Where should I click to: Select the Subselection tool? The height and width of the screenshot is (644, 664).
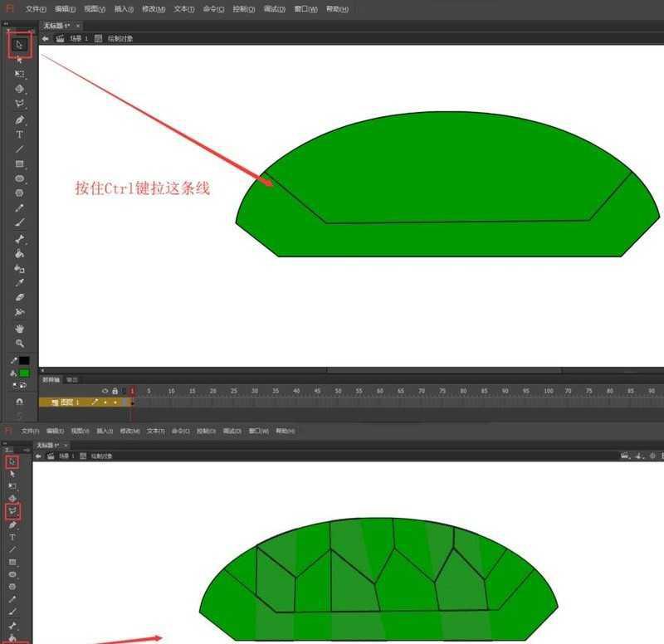click(x=18, y=59)
